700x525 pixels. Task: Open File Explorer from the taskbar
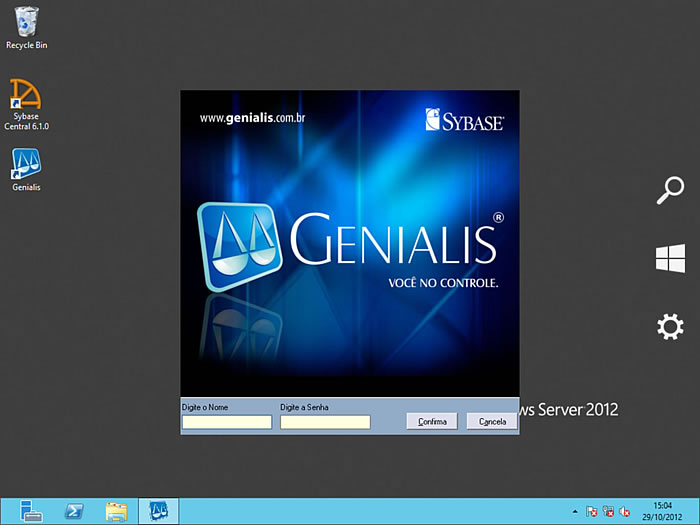[x=116, y=512]
